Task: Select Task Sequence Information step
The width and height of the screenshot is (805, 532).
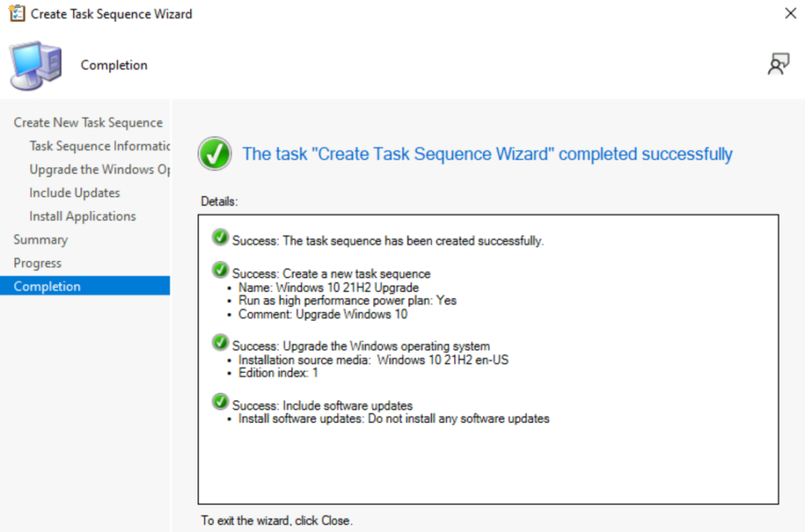Action: tap(100, 146)
